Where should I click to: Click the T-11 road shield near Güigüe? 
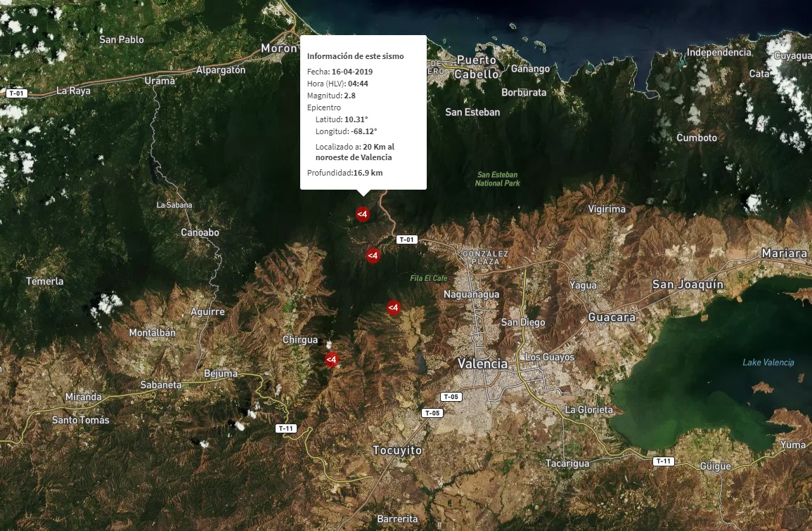tap(663, 461)
